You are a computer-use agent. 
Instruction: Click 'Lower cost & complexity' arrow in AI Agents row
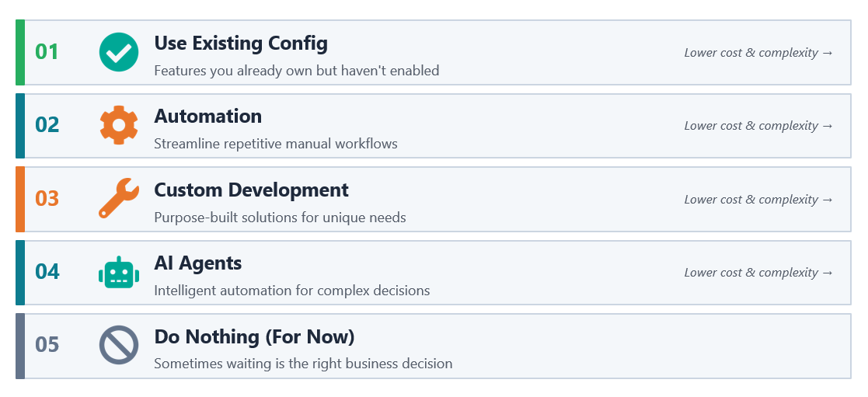[x=758, y=273]
